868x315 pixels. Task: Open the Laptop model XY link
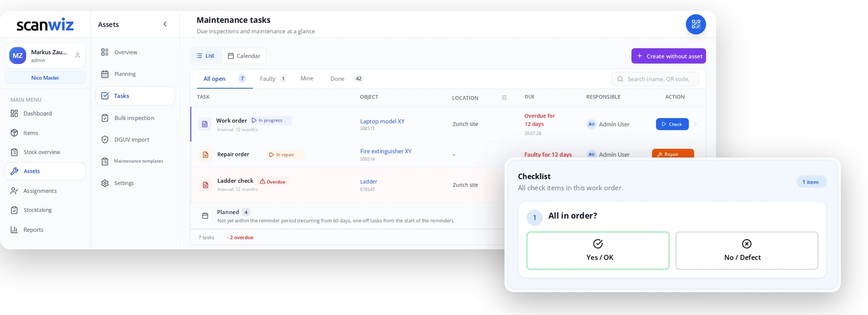[382, 121]
